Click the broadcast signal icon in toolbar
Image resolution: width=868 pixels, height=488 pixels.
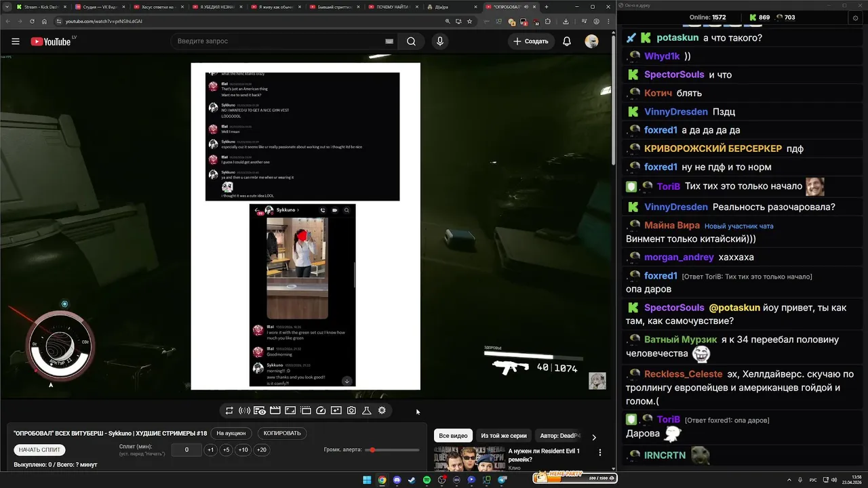point(244,411)
